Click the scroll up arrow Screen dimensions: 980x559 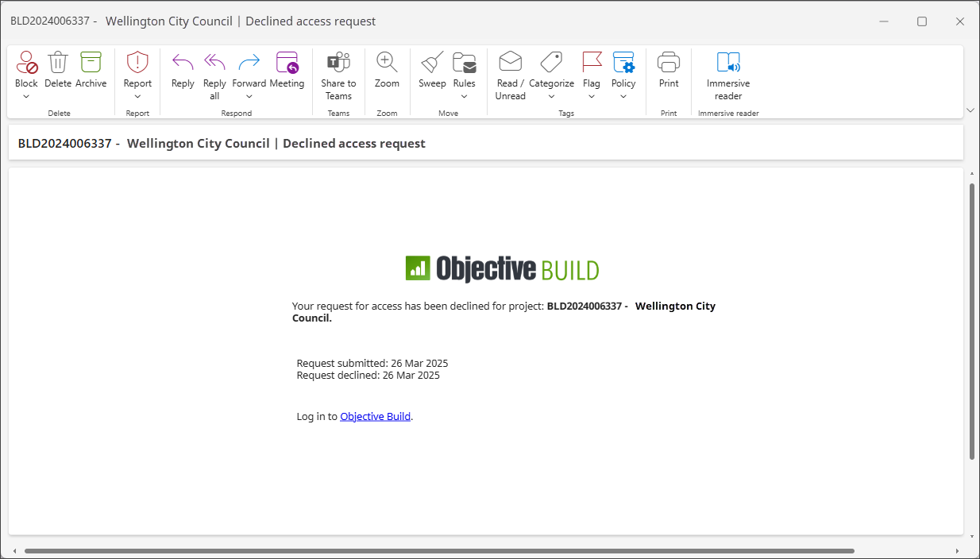[x=972, y=172]
